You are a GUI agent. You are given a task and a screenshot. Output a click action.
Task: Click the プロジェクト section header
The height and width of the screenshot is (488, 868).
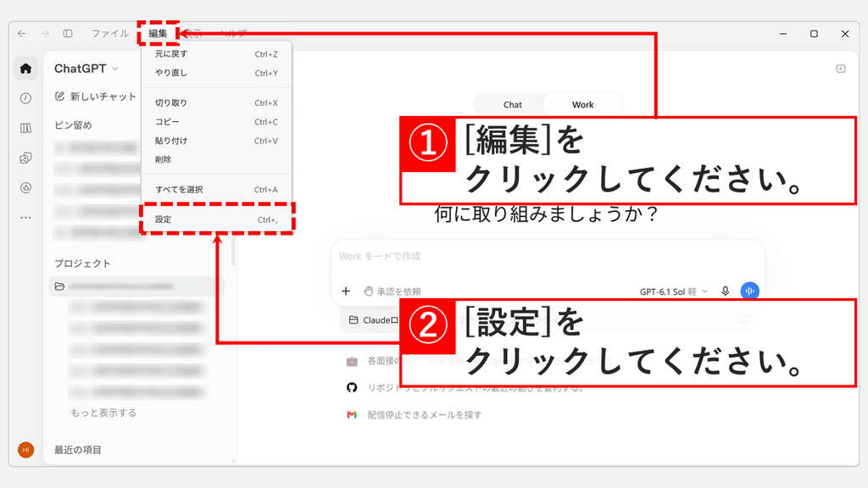(82, 264)
